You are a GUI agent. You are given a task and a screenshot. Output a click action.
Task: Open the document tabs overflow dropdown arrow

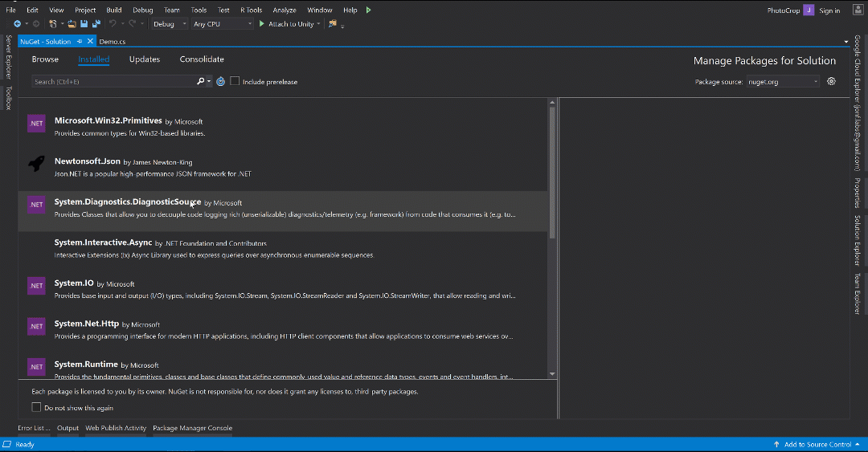845,42
